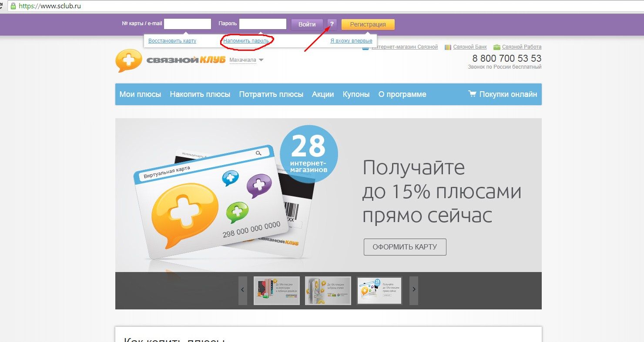
Task: Open Накопить плюсы menu
Action: 200,94
